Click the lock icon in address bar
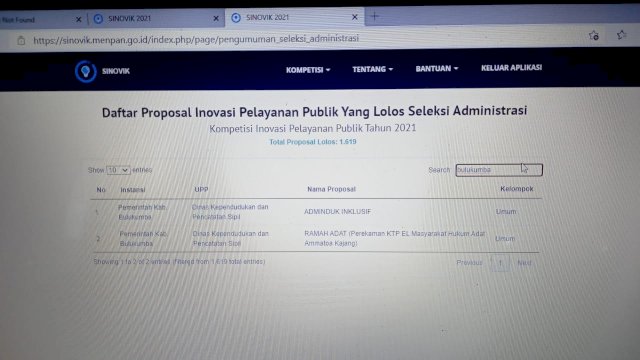The height and width of the screenshot is (360, 640). point(21,40)
